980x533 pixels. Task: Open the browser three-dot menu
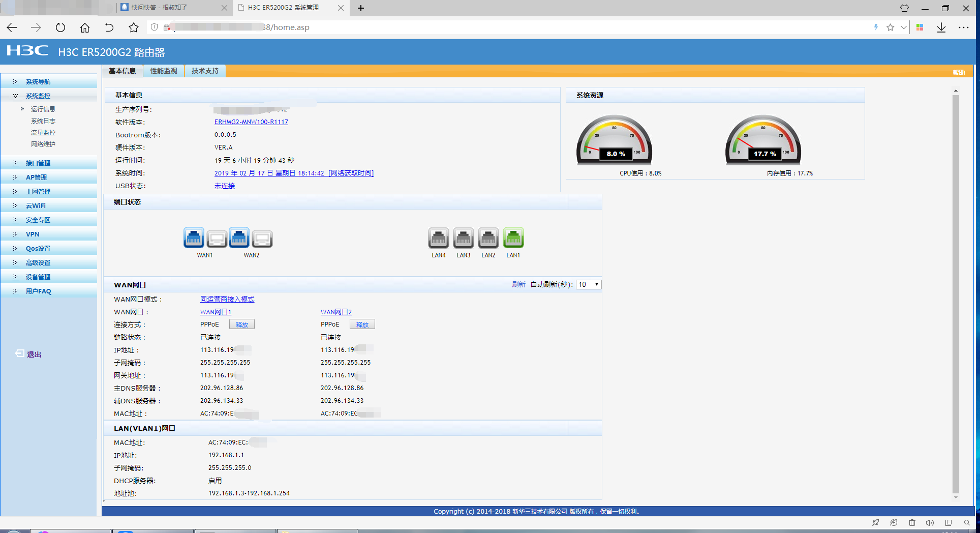point(964,27)
